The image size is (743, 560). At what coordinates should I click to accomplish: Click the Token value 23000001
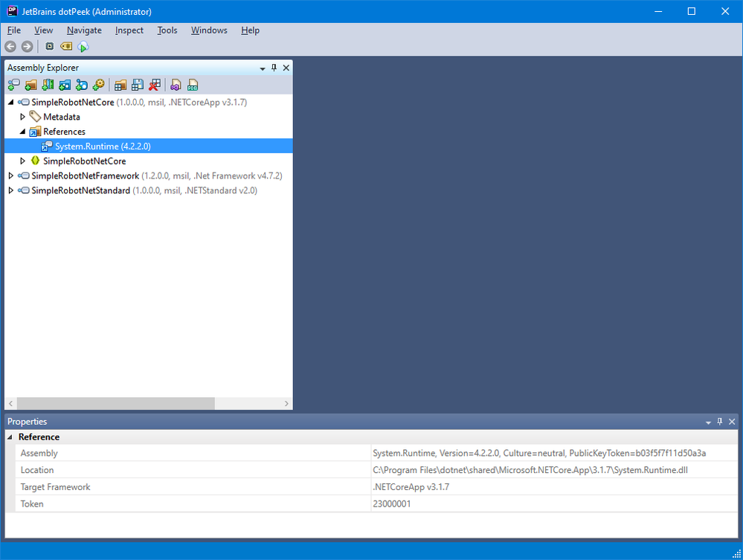tap(391, 503)
